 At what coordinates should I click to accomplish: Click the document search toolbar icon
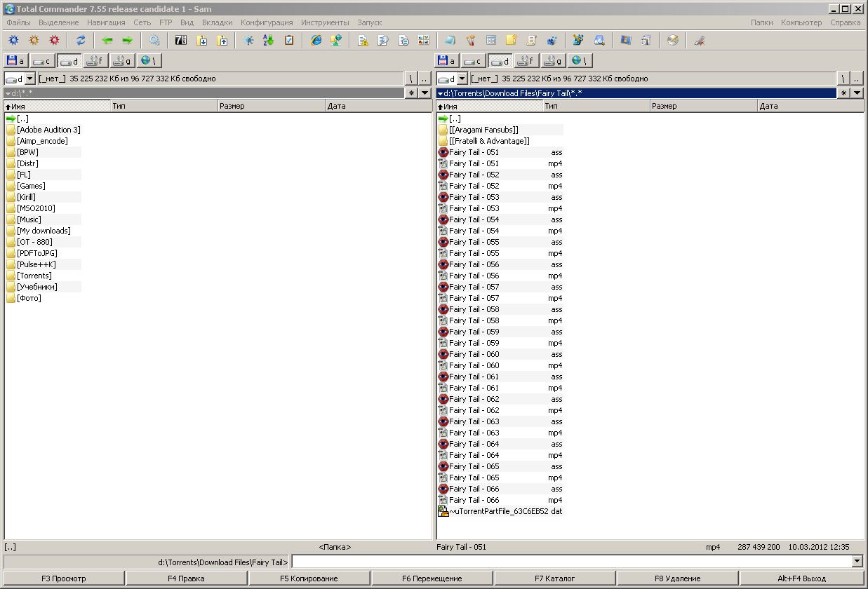383,41
